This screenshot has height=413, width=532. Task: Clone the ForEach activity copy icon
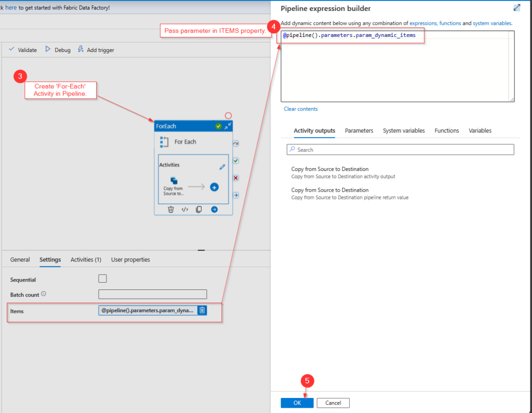pos(199,209)
